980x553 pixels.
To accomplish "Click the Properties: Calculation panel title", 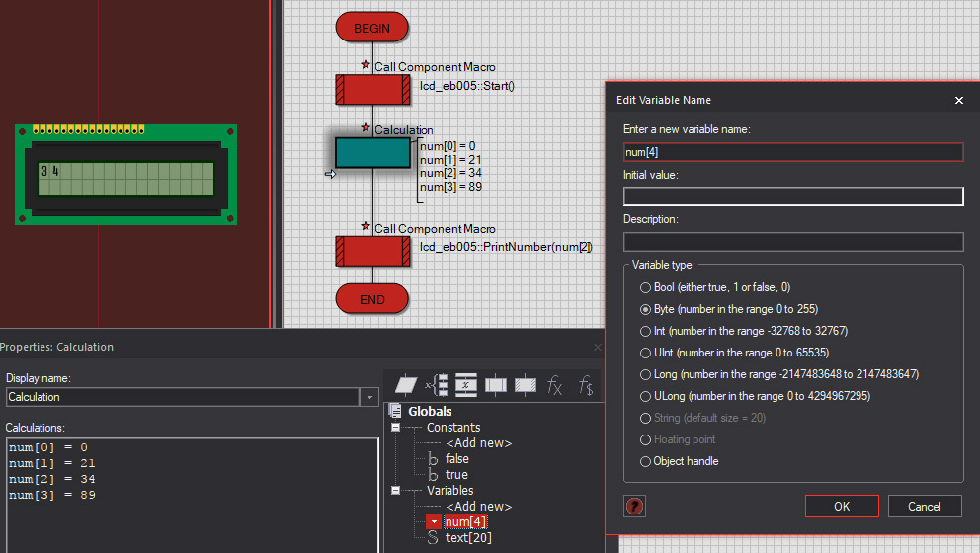I will click(x=57, y=347).
